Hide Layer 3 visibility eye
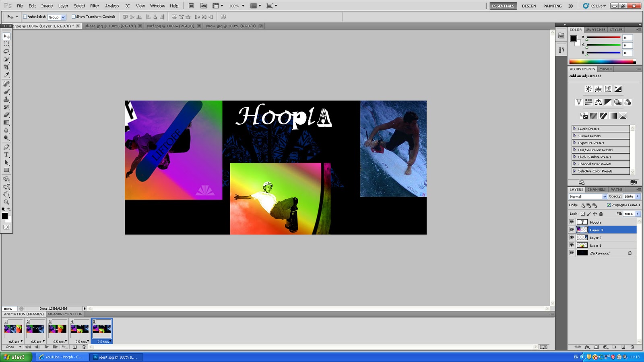Viewport: 644px width, 362px height. tap(572, 230)
